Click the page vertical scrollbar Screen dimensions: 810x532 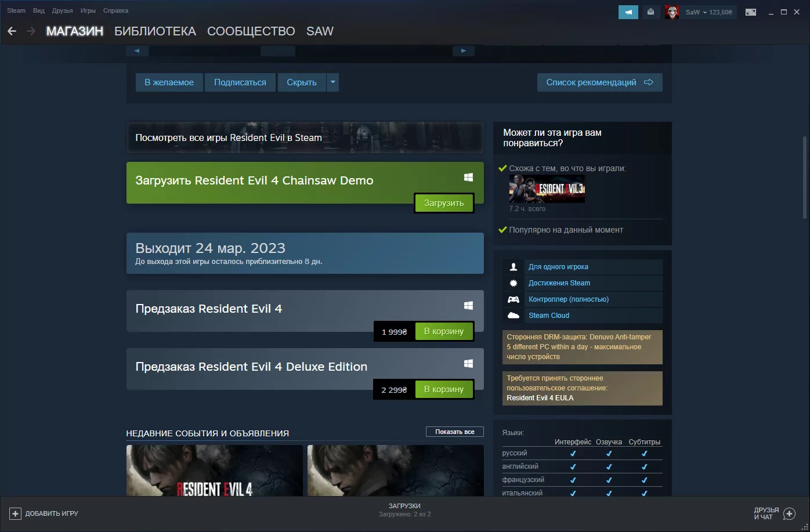click(x=804, y=178)
